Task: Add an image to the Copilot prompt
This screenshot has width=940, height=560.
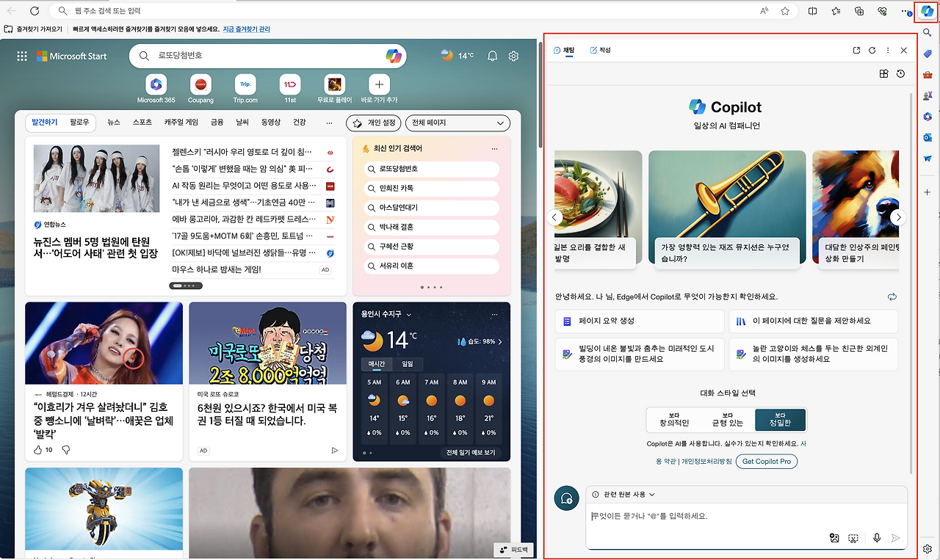Action: [x=834, y=538]
